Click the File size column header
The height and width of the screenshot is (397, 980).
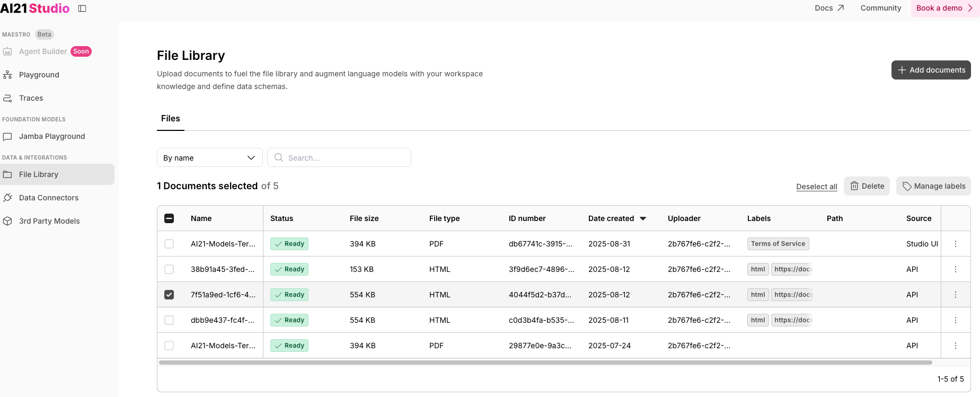coord(364,218)
